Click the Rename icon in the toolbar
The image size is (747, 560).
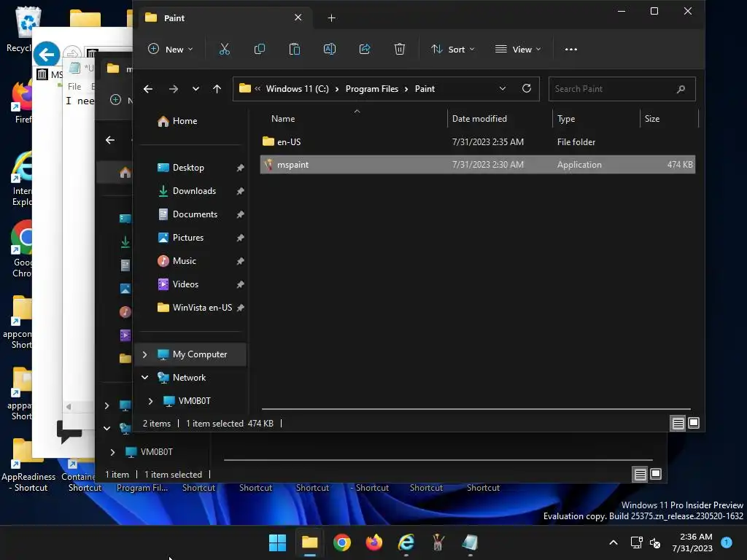coord(329,49)
